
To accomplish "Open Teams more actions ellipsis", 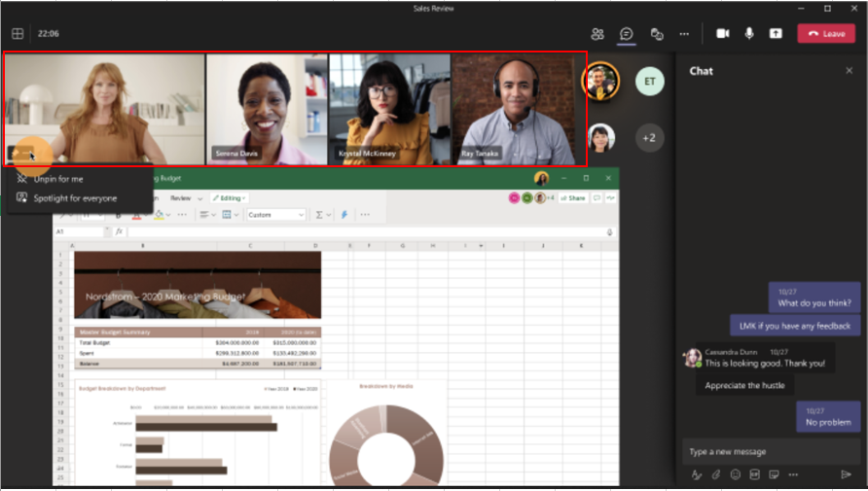I will coord(684,34).
